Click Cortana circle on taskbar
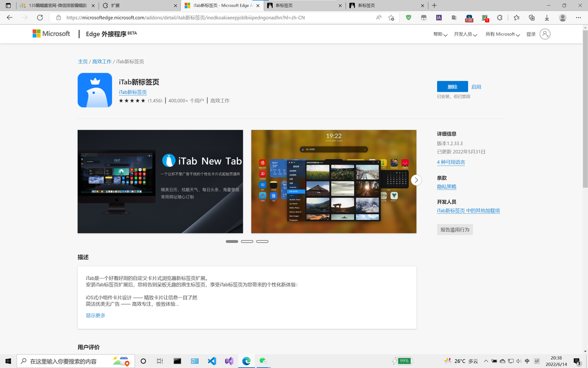 click(x=143, y=361)
